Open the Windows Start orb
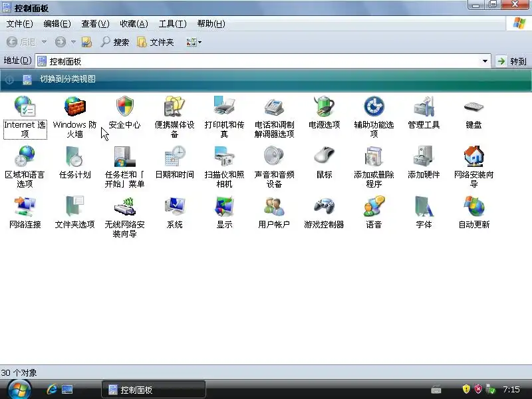The height and width of the screenshot is (399, 532). (x=20, y=390)
